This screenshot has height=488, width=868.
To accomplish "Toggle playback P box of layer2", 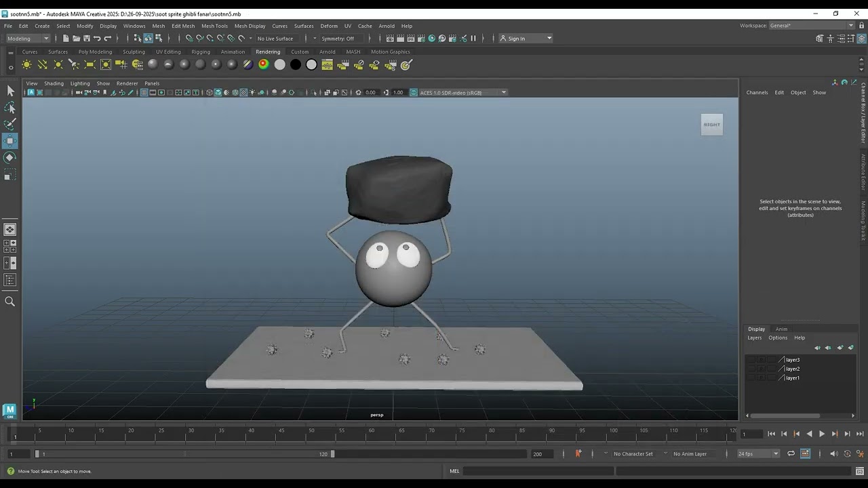I will point(761,369).
